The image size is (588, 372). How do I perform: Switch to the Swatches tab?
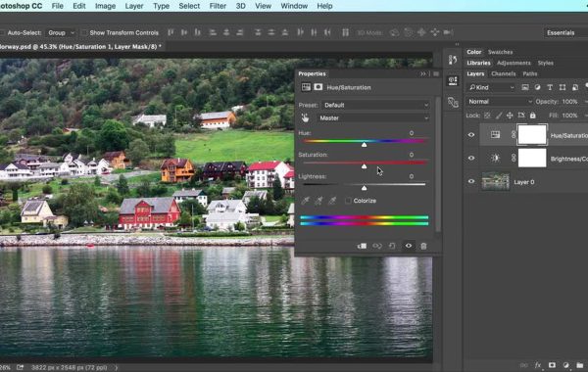(x=500, y=52)
